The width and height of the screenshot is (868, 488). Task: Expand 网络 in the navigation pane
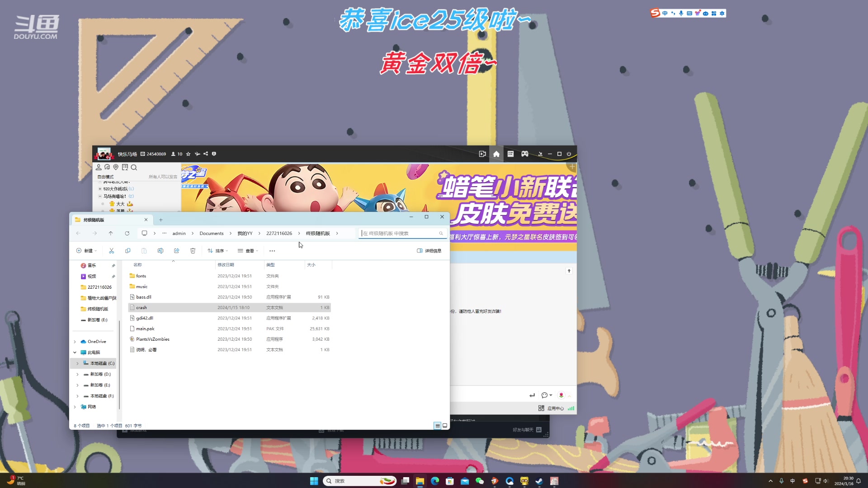pos(75,407)
